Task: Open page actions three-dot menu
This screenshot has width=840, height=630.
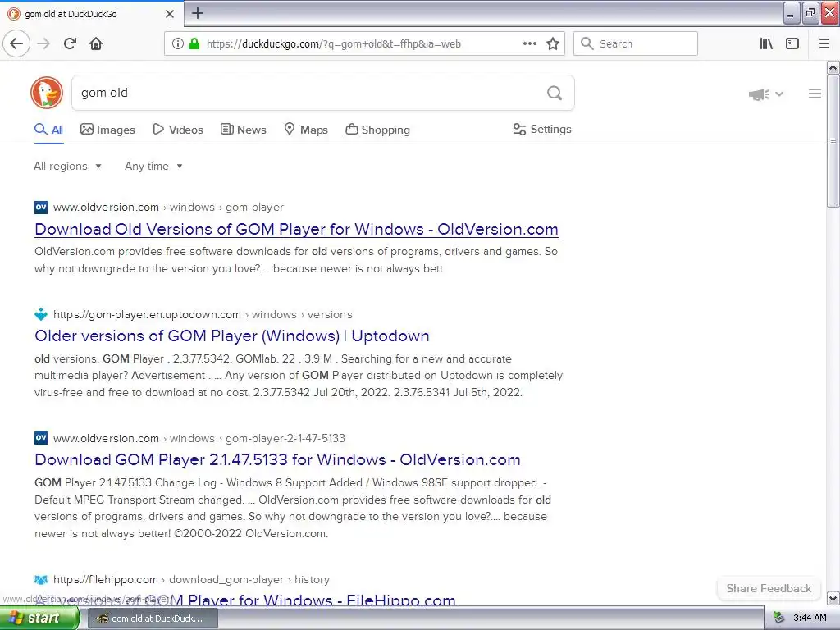Action: point(529,43)
